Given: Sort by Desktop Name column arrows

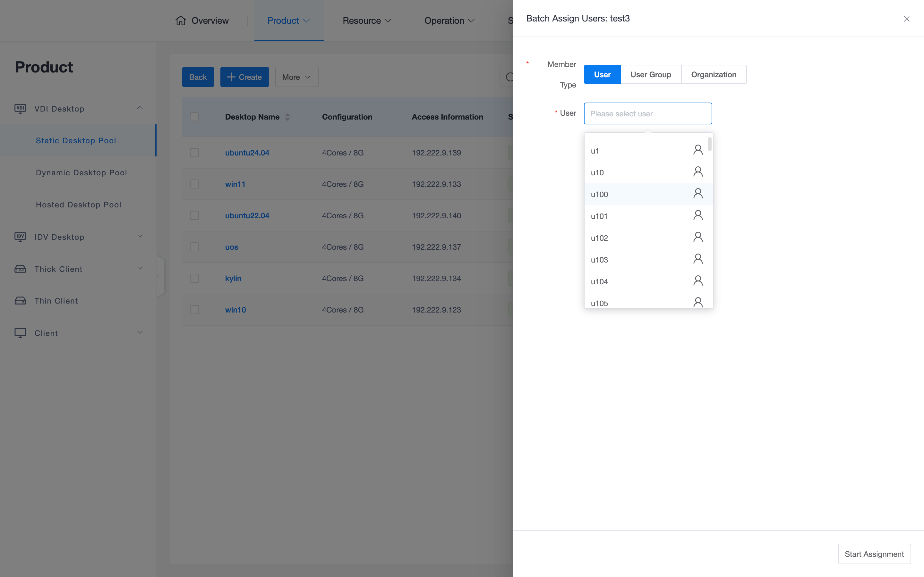Looking at the screenshot, I should [287, 117].
